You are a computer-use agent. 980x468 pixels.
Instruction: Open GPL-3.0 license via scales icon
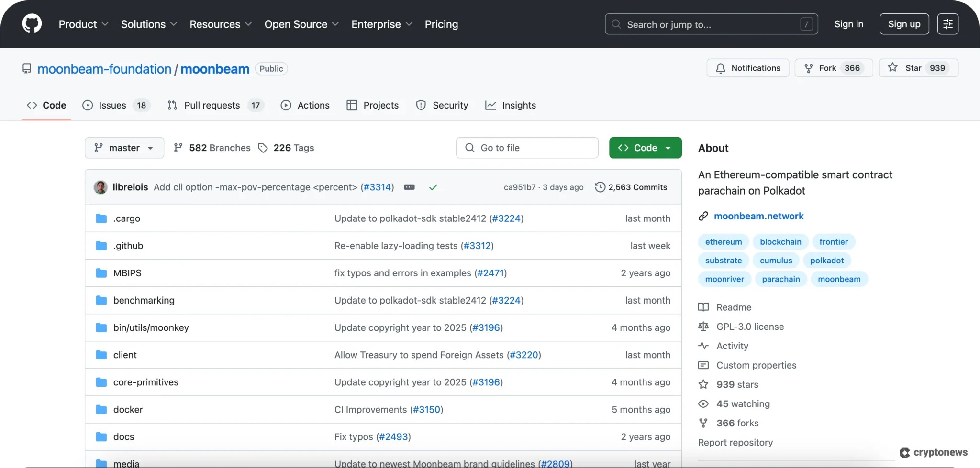pyautogui.click(x=703, y=327)
